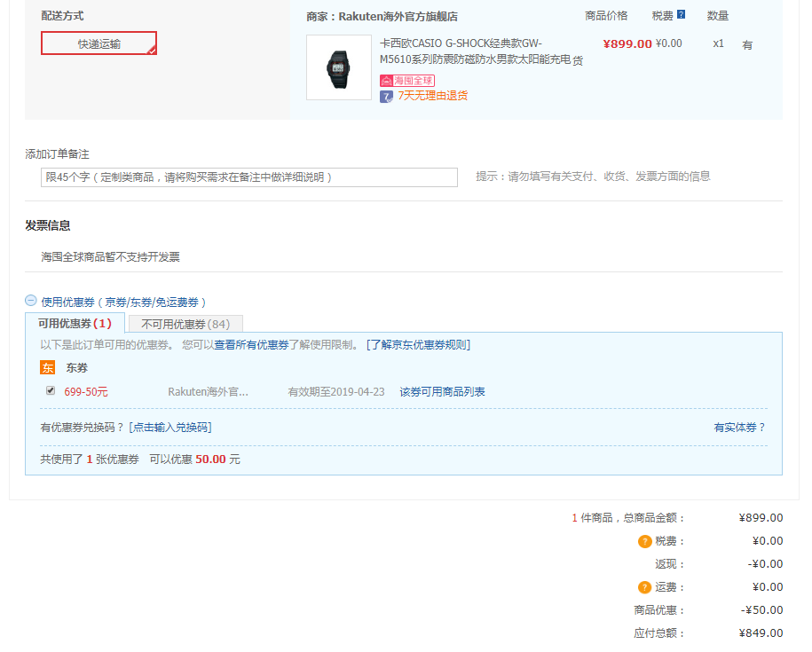Click the 点击输入兑换码 link
Screen dimensions: 812x652
coord(170,428)
